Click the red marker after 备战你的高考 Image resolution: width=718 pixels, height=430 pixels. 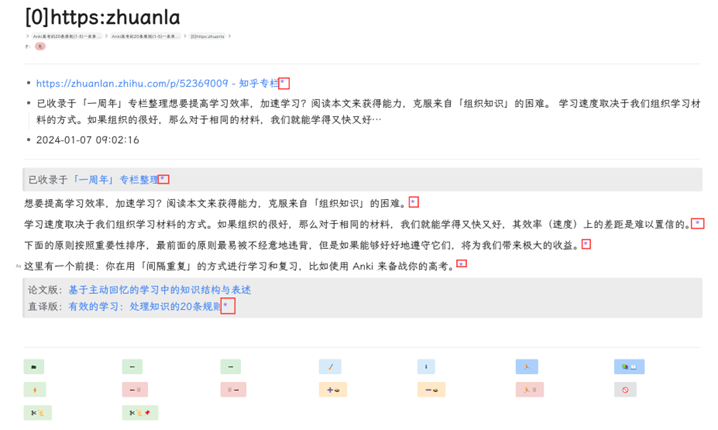pos(461,266)
